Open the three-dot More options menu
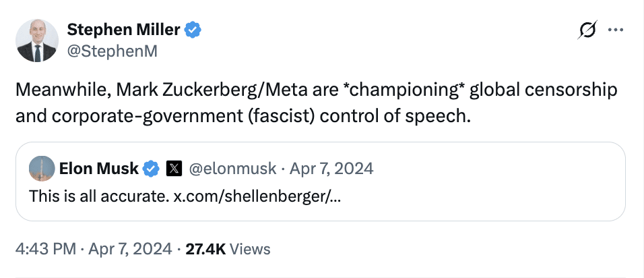The width and height of the screenshot is (644, 278). [x=615, y=30]
